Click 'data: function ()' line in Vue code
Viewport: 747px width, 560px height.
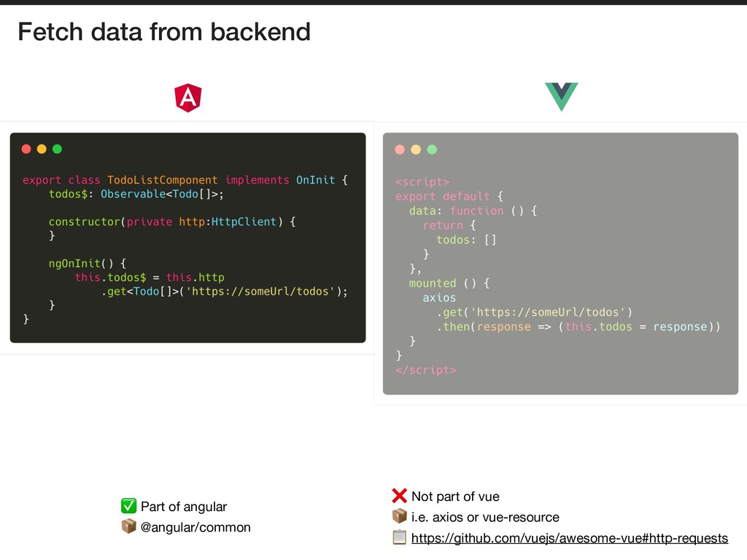(473, 211)
